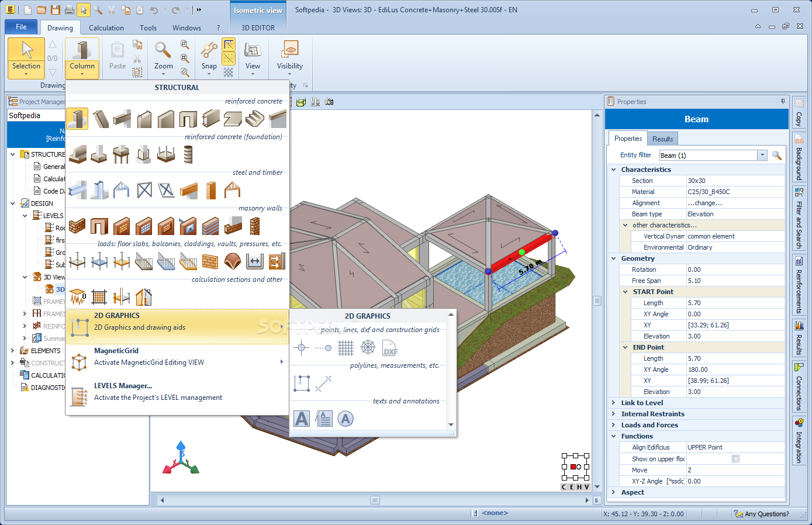Open LEVELS Manager entry
Image resolution: width=812 pixels, height=525 pixels.
[x=177, y=397]
